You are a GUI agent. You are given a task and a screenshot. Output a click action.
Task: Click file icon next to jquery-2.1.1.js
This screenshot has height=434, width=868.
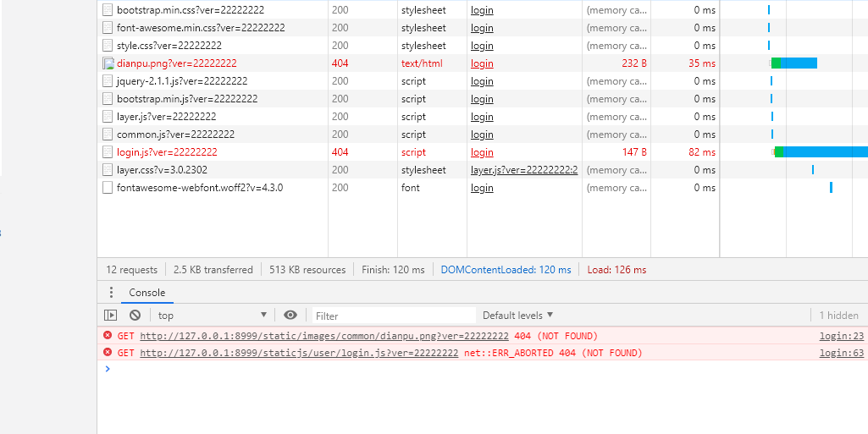[108, 81]
